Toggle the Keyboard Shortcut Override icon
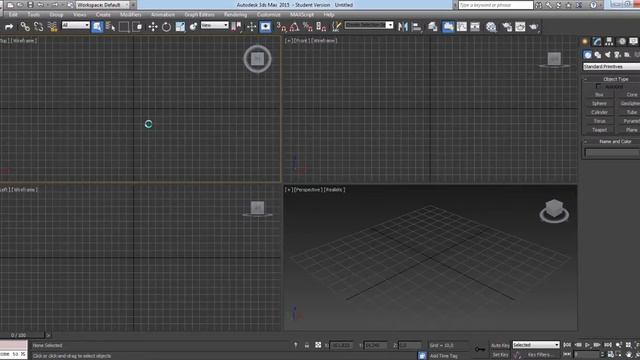640x360 pixels. (x=265, y=27)
